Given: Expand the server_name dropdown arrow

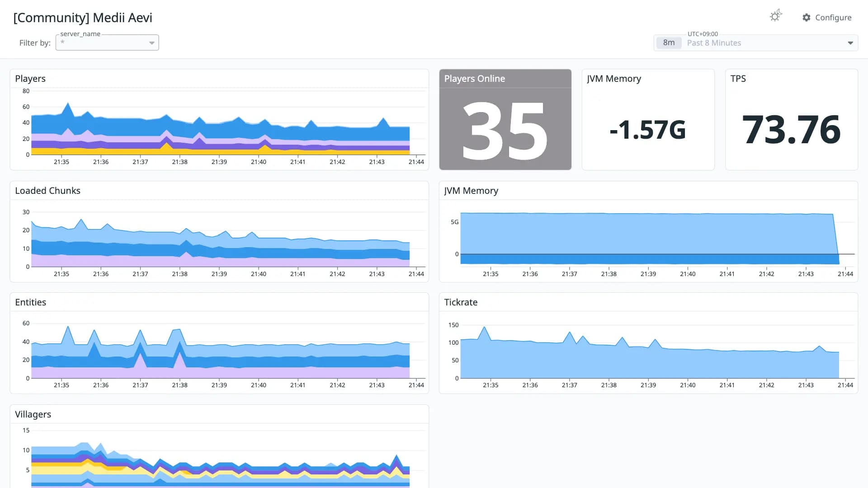Looking at the screenshot, I should pos(152,43).
